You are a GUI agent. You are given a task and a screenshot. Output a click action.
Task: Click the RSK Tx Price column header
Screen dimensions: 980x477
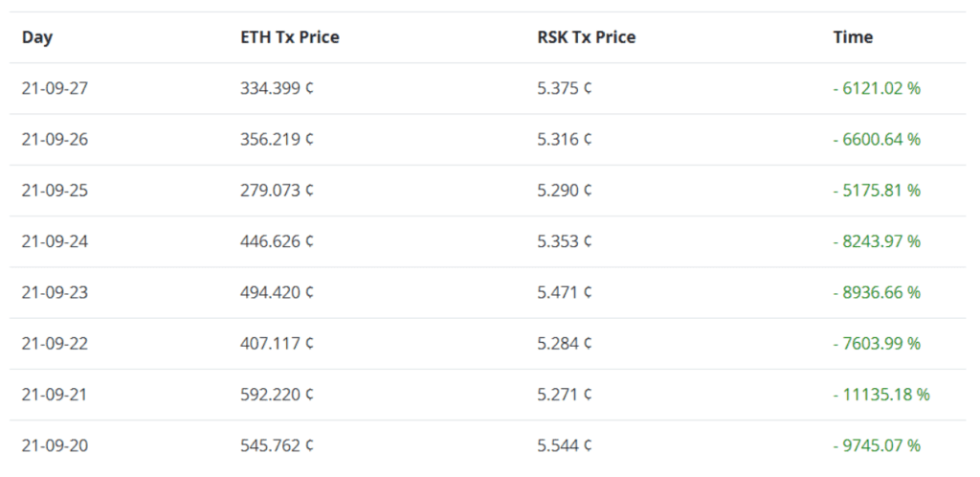coord(587,37)
